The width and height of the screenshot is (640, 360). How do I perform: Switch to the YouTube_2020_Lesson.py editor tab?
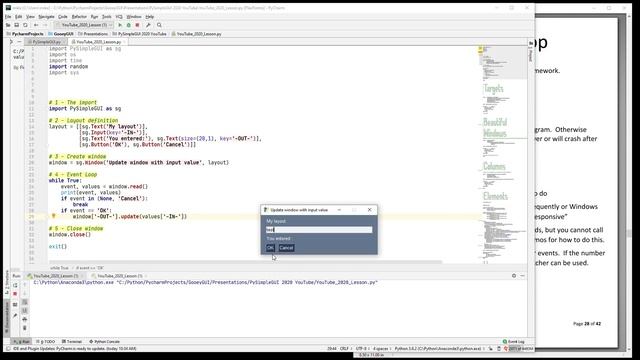point(98,42)
